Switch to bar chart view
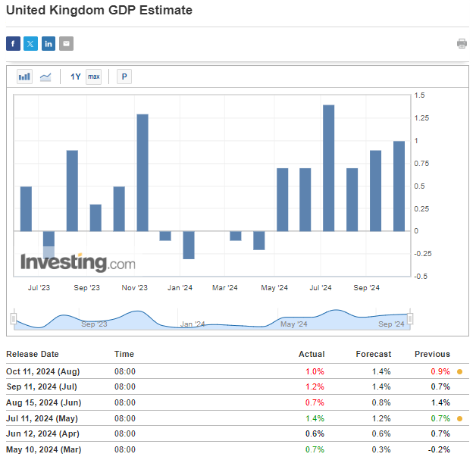The width and height of the screenshot is (476, 460). [x=25, y=77]
